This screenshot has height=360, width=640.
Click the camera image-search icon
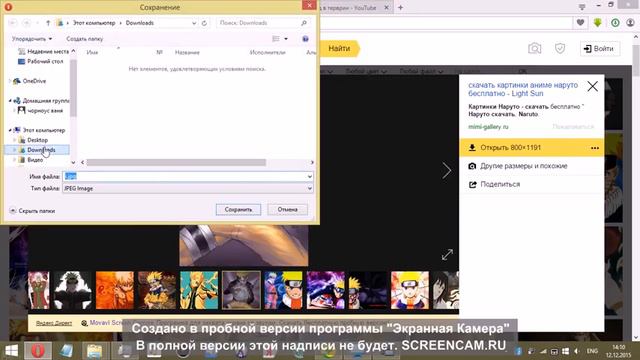[x=535, y=49]
